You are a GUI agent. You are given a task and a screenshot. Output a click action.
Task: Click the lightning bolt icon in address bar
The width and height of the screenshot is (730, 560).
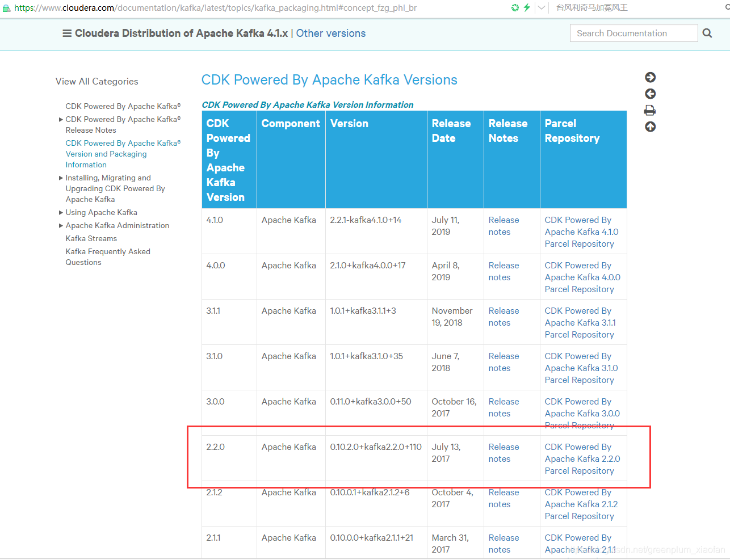click(x=527, y=7)
